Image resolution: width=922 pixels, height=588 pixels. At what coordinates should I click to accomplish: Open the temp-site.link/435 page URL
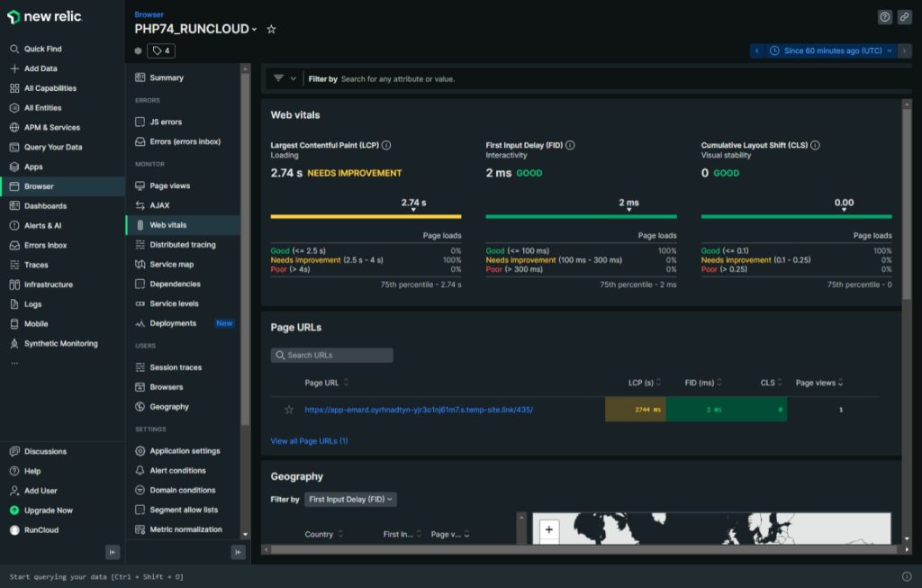(x=419, y=410)
